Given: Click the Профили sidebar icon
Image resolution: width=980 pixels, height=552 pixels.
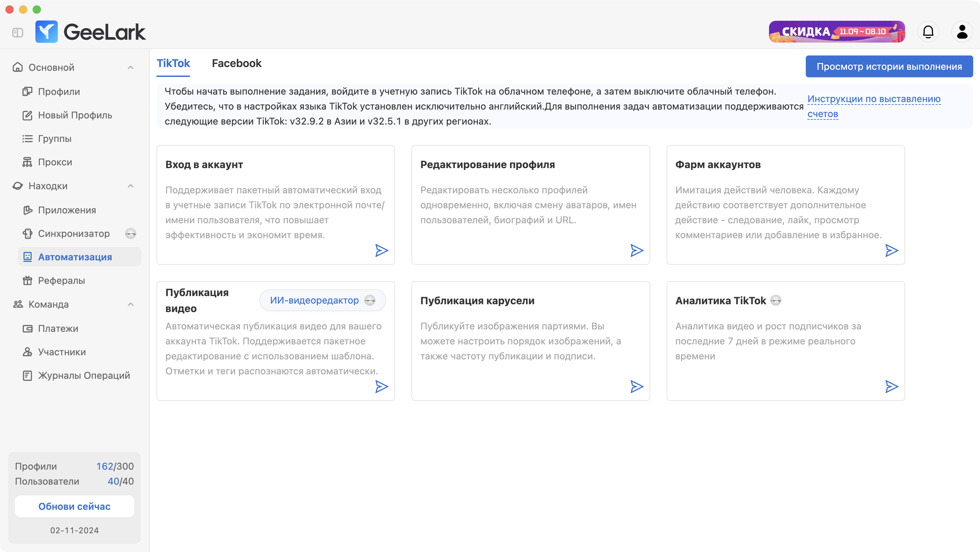Looking at the screenshot, I should (27, 92).
